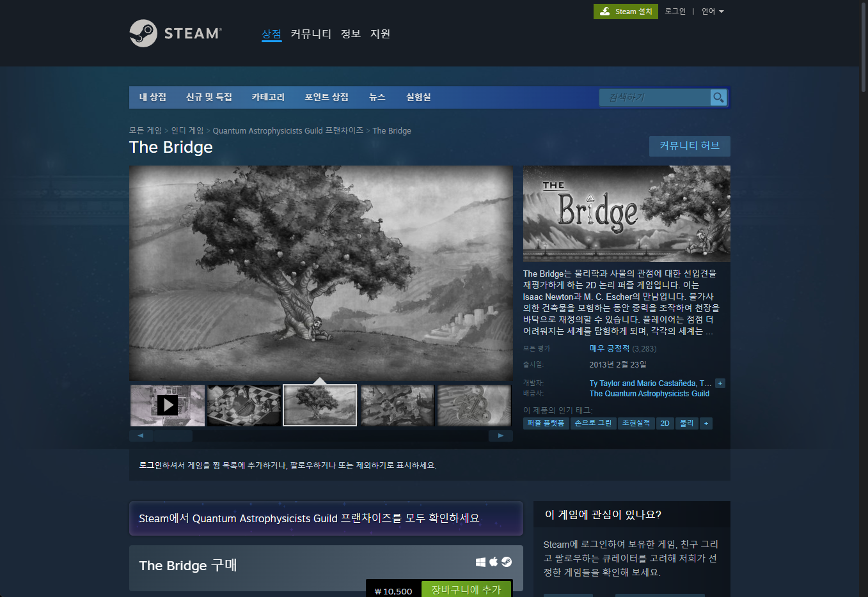Click the SteamOS platform icon
868x597 pixels.
(x=507, y=562)
